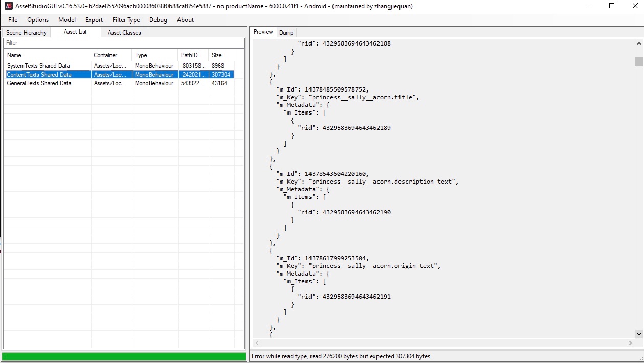644x363 pixels.
Task: Sort assets by the Container column header
Action: click(x=112, y=55)
